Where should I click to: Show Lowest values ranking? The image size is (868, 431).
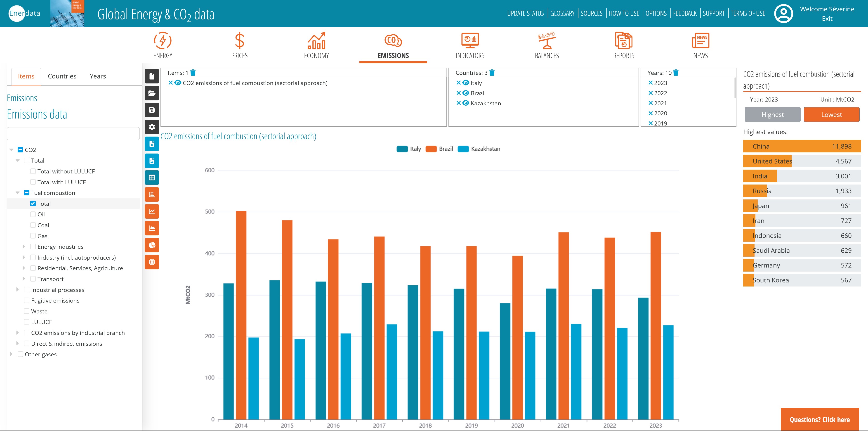pos(831,115)
